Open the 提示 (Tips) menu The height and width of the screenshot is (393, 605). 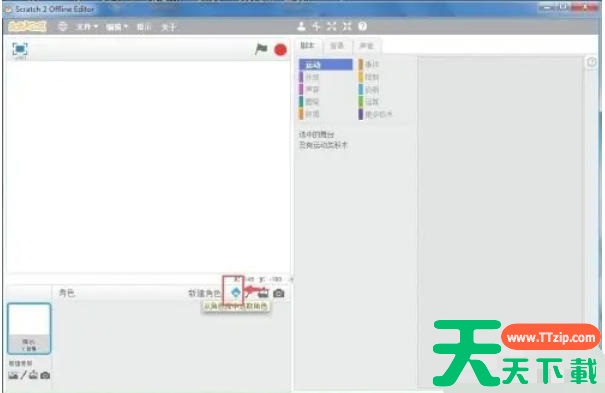pyautogui.click(x=144, y=27)
